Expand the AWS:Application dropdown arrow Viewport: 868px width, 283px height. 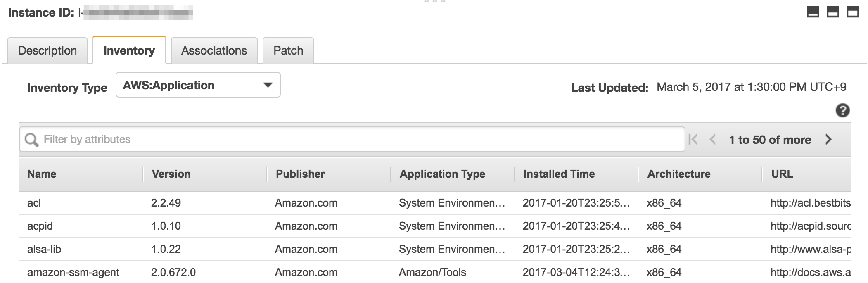(268, 85)
